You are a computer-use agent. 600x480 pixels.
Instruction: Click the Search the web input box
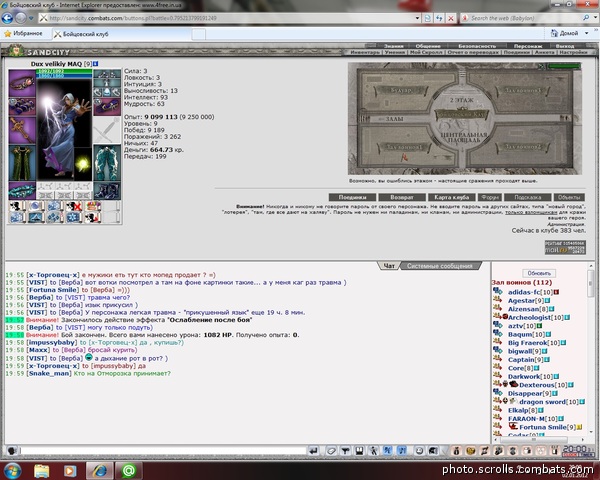pyautogui.click(x=522, y=18)
